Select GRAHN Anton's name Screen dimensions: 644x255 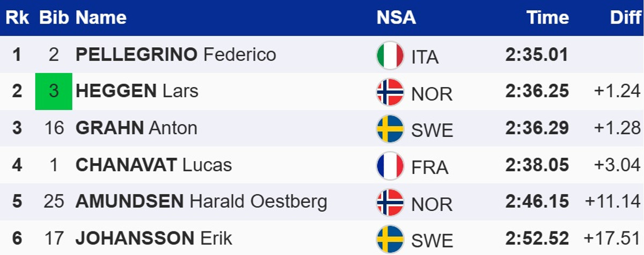[x=136, y=128]
